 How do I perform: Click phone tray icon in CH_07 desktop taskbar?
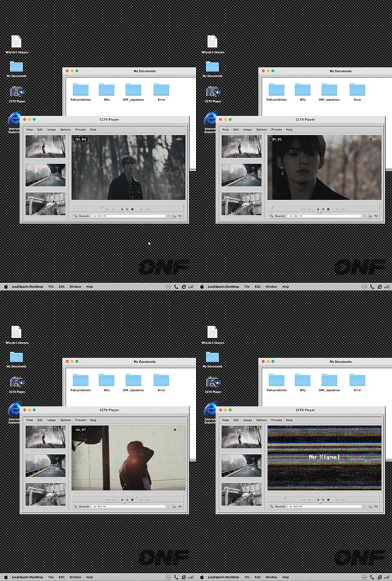tap(176, 577)
